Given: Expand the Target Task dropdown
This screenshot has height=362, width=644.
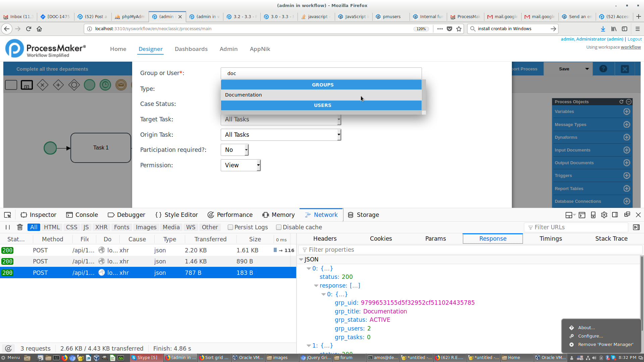Looking at the screenshot, I should [339, 119].
